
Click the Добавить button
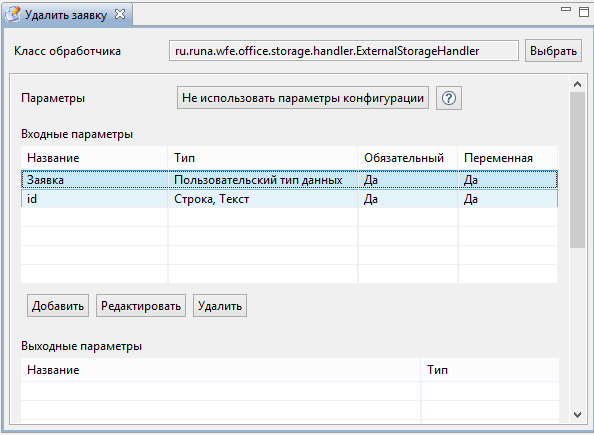tap(58, 305)
